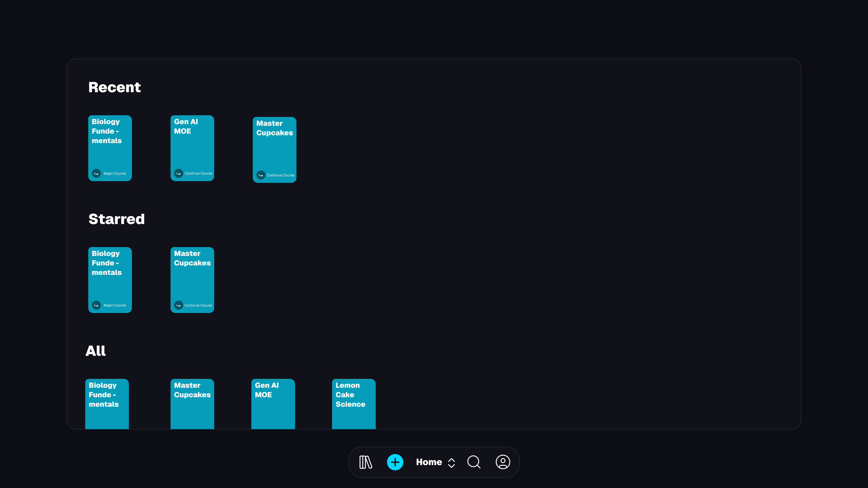Click arrow icon on Recent Biology card

[96, 174]
